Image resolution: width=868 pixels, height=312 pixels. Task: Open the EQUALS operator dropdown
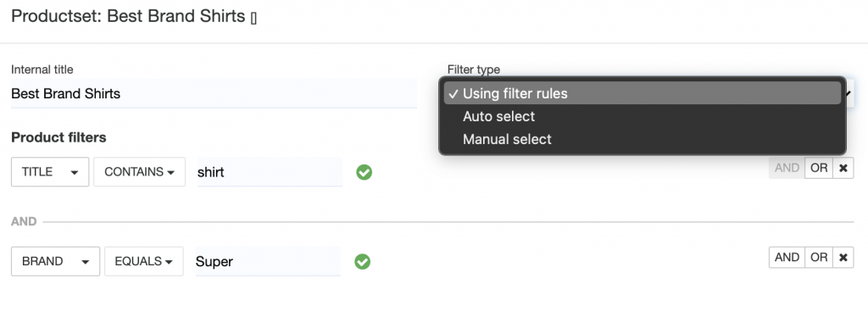(x=144, y=261)
